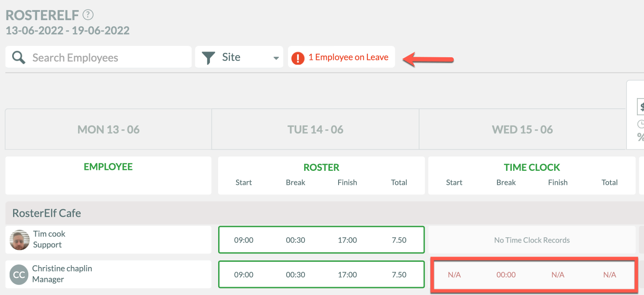Click the search magnifier icon
The image size is (644, 295).
19,57
